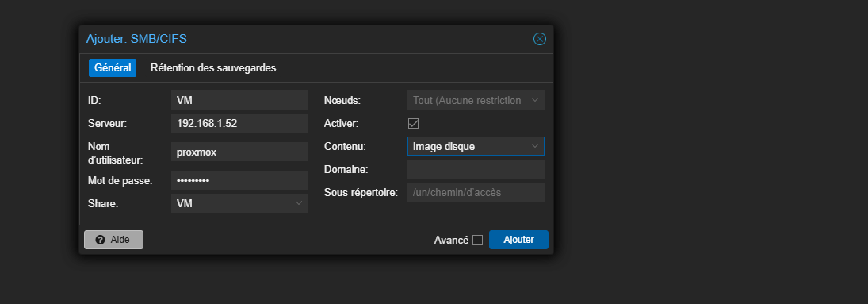Click the Ajouter button
The image size is (868, 304).
(x=518, y=240)
